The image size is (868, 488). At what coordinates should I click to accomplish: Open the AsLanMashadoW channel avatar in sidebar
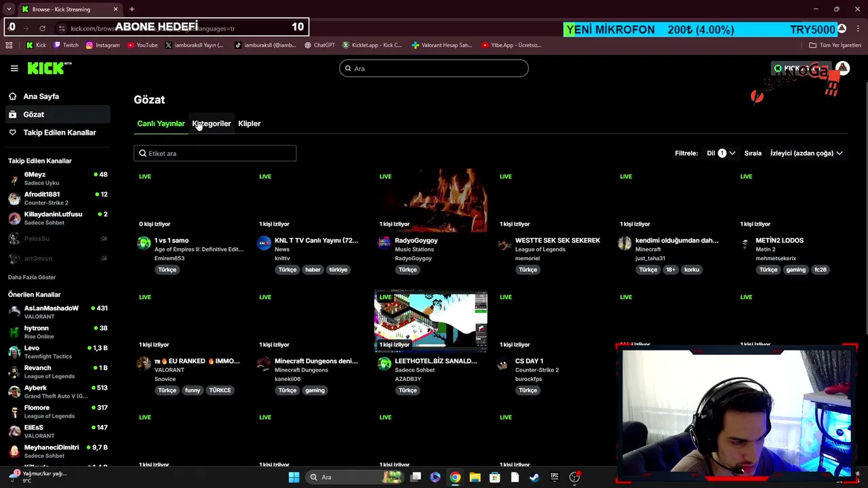[x=14, y=312]
